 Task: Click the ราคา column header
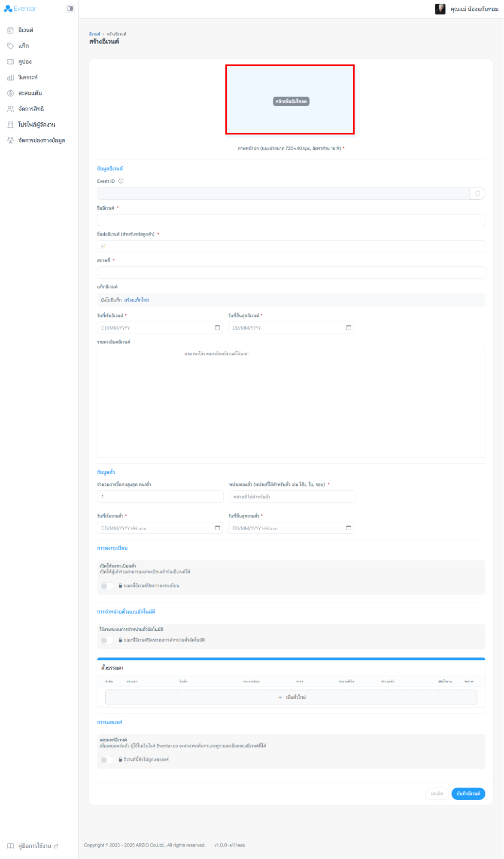pyautogui.click(x=300, y=682)
